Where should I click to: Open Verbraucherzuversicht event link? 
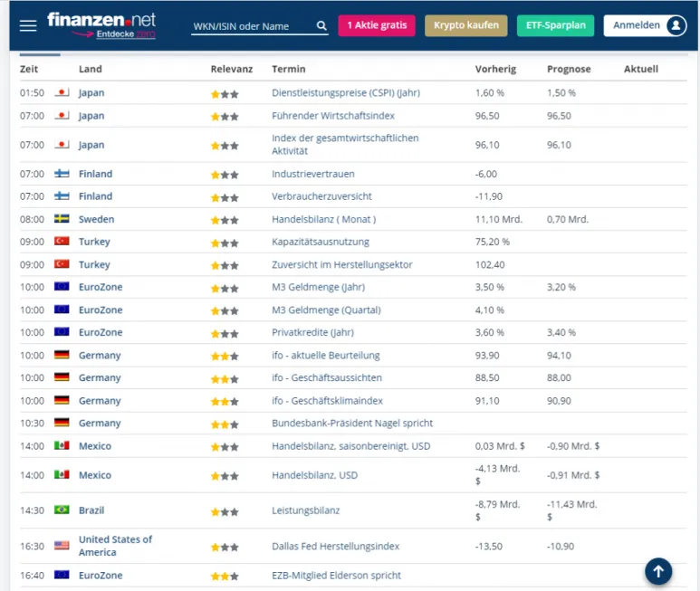pos(321,196)
